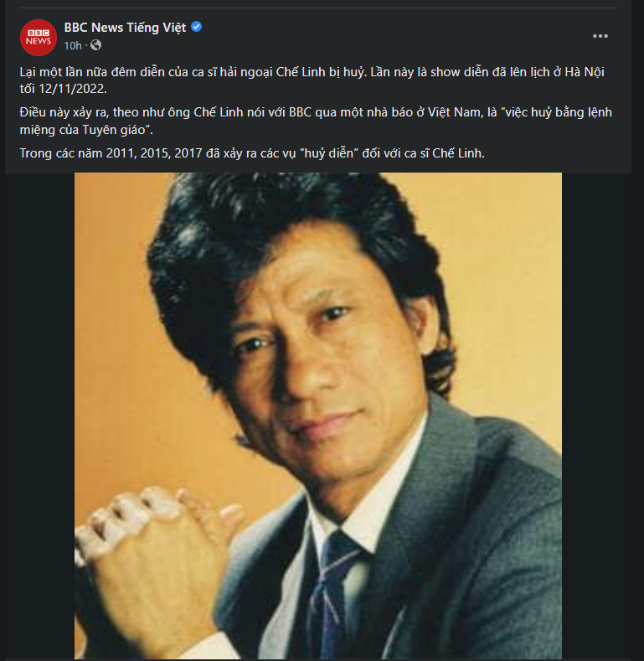Open the three-dot post options menu

point(600,36)
